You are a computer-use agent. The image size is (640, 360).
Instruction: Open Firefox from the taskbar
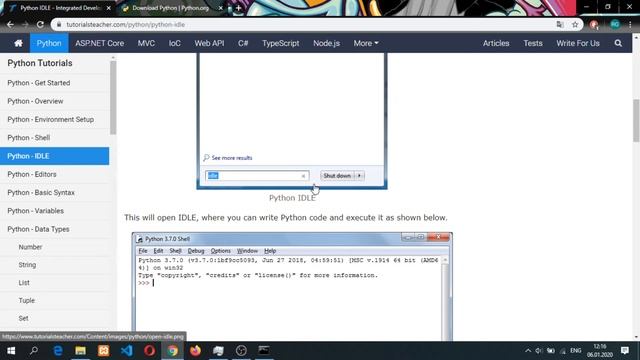click(x=196, y=351)
